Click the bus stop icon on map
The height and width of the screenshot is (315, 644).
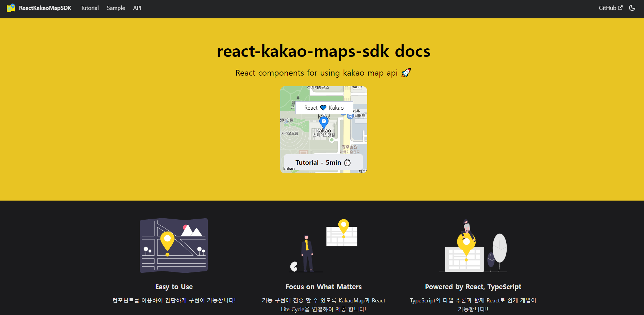[x=350, y=116]
